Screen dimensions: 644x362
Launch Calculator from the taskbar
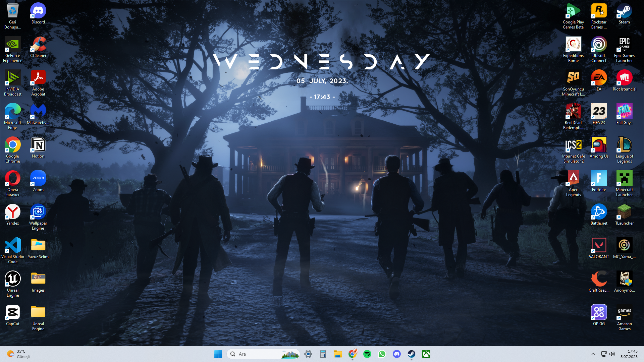323,354
